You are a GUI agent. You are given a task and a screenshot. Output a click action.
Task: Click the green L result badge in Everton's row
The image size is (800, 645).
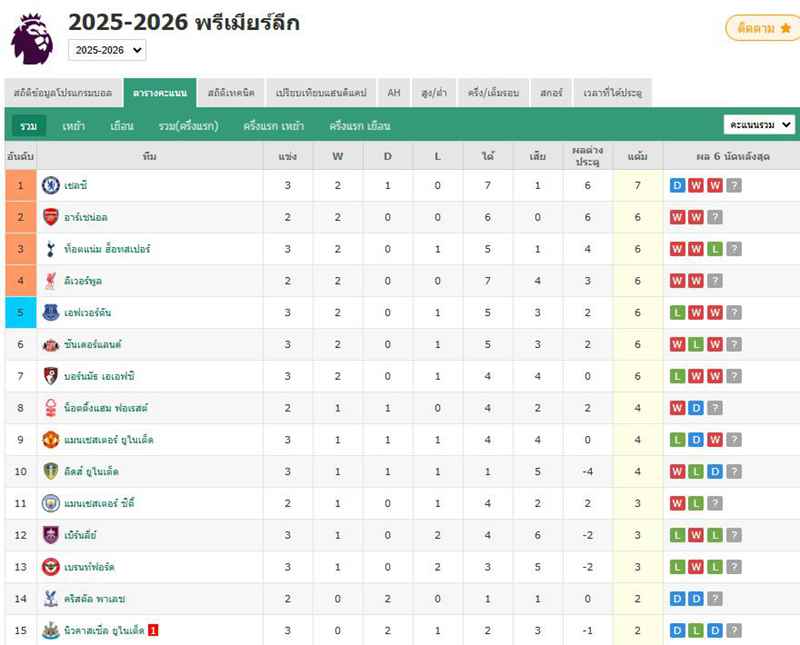point(677,312)
